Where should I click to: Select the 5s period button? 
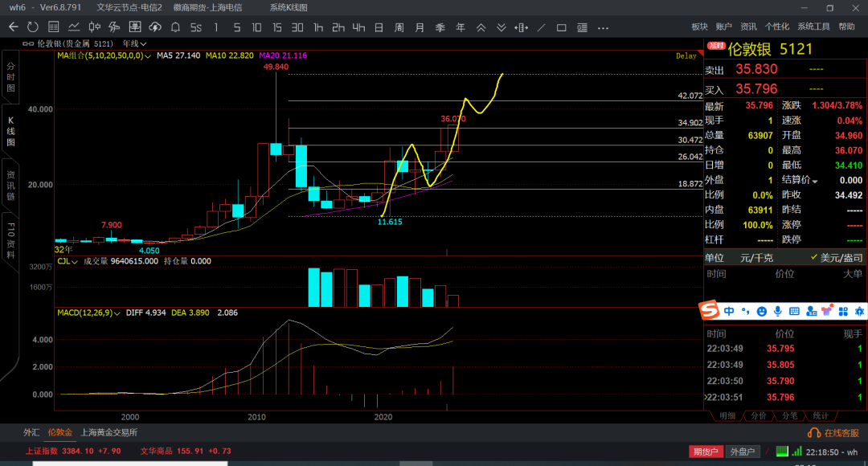196,27
